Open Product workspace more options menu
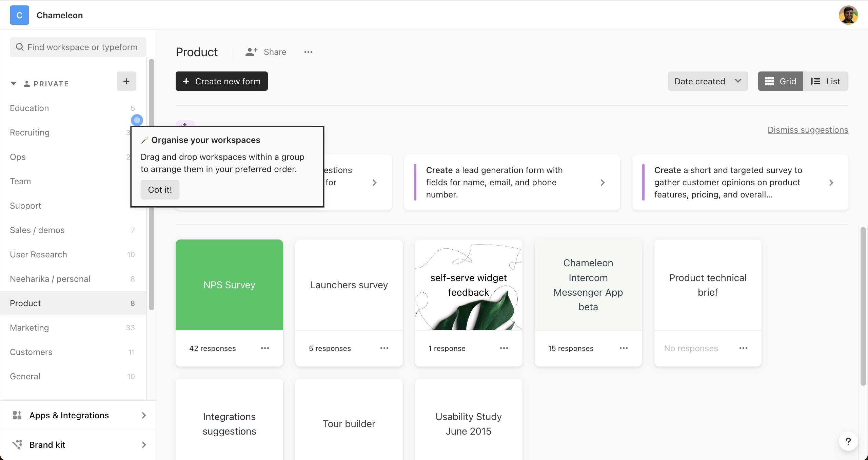This screenshot has width=868, height=460. coord(308,52)
